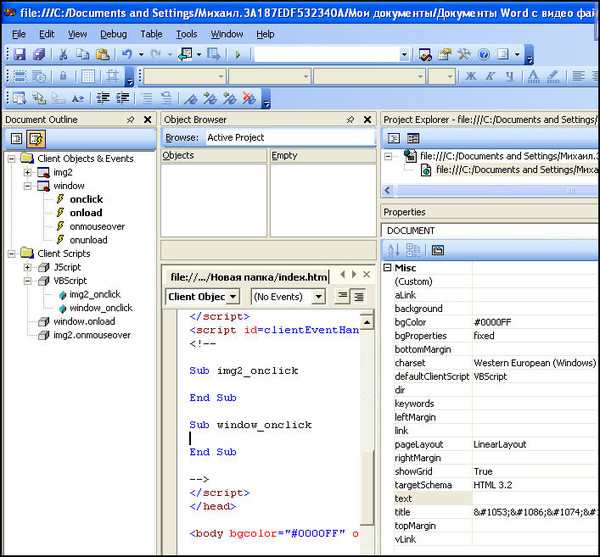
Task: Open the Debug menu
Action: 113,34
